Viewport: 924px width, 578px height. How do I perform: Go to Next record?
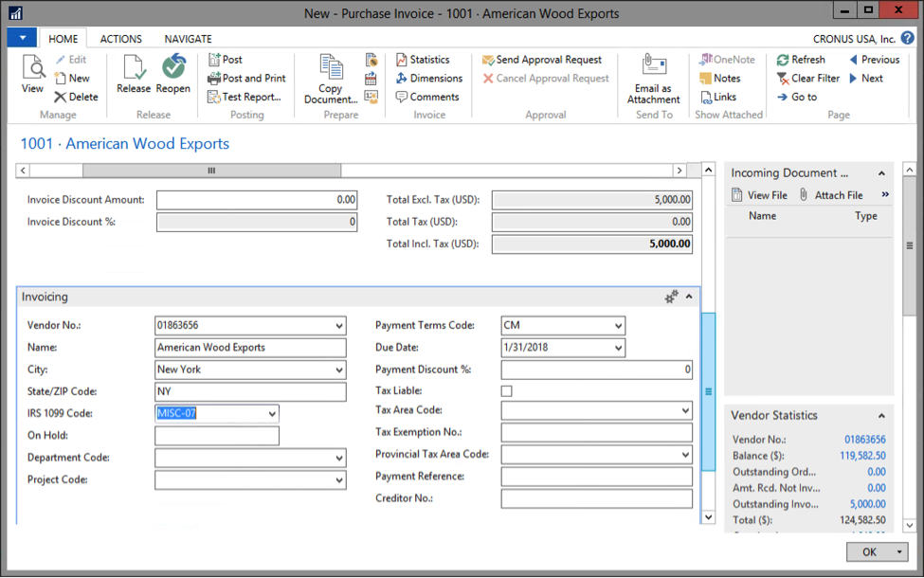click(865, 79)
